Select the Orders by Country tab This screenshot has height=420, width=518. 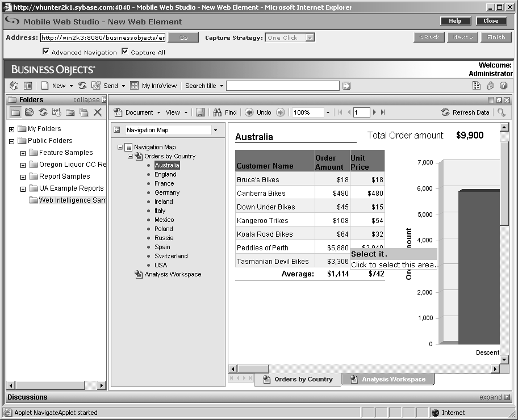tap(298, 379)
